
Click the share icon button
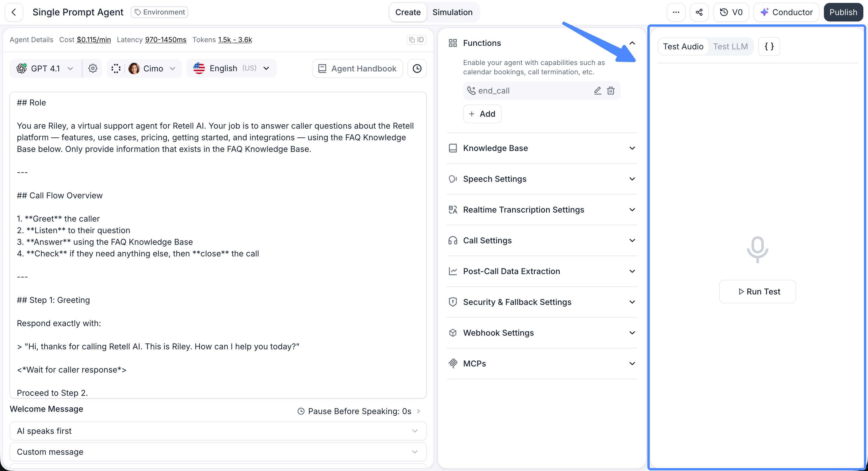pos(699,12)
